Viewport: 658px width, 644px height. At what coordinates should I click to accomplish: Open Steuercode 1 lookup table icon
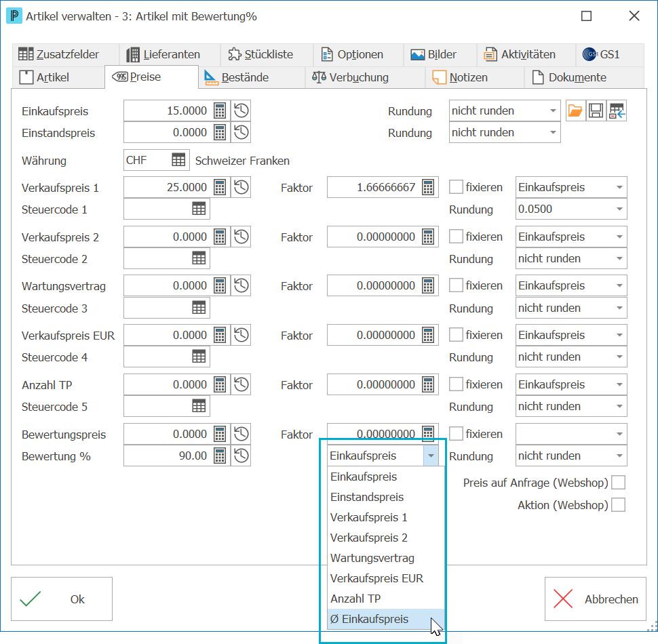pyautogui.click(x=199, y=209)
